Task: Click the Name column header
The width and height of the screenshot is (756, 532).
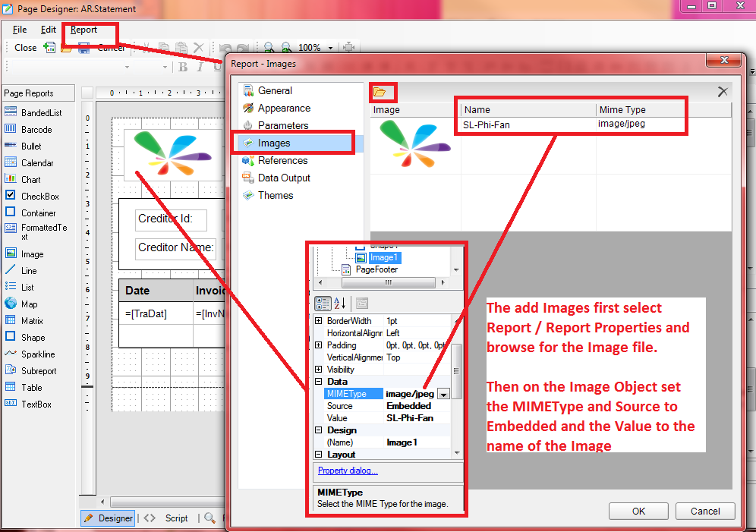Action: (528, 110)
